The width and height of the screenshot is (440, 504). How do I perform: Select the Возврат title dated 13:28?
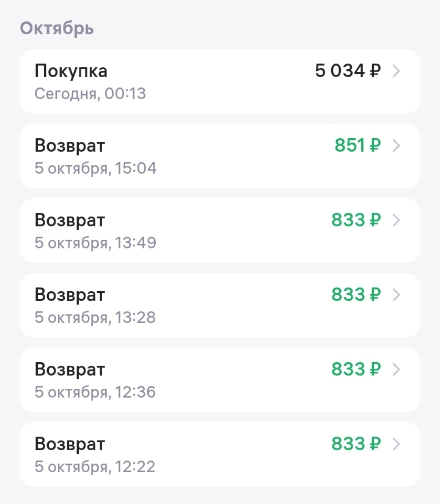pyautogui.click(x=70, y=295)
